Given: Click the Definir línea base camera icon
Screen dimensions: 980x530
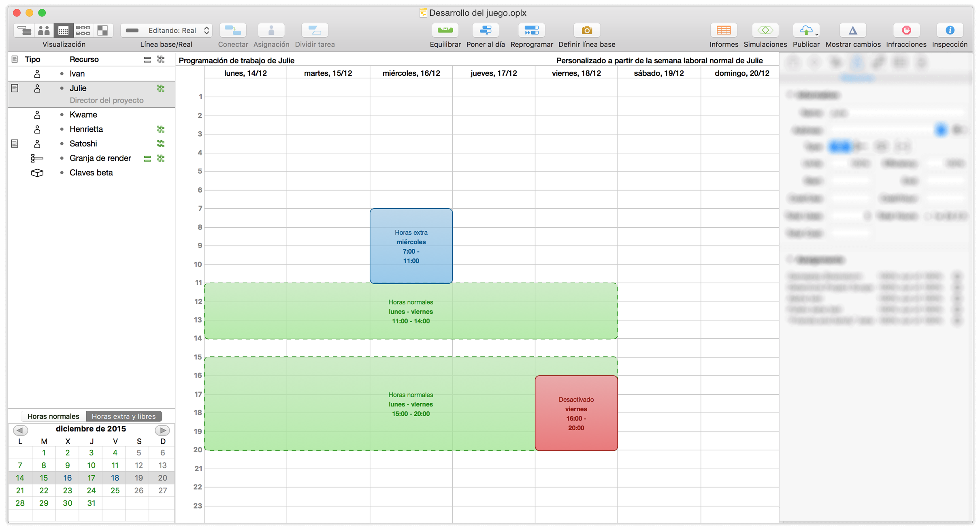Looking at the screenshot, I should click(x=587, y=30).
